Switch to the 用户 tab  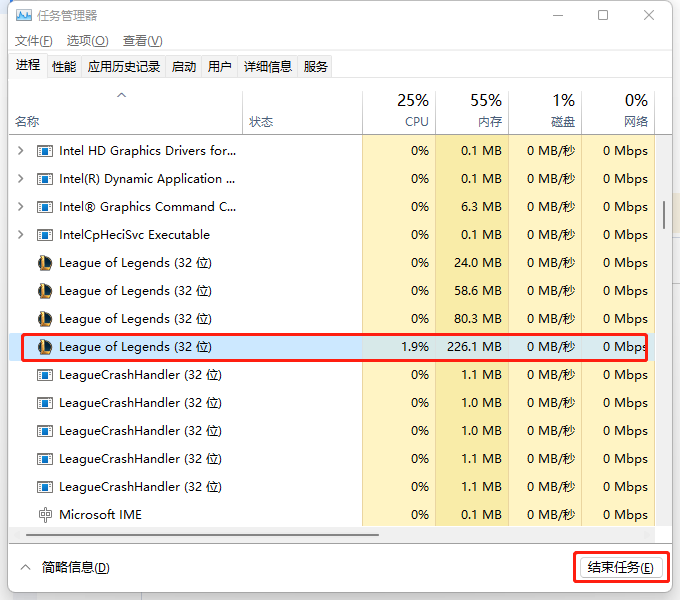point(219,67)
